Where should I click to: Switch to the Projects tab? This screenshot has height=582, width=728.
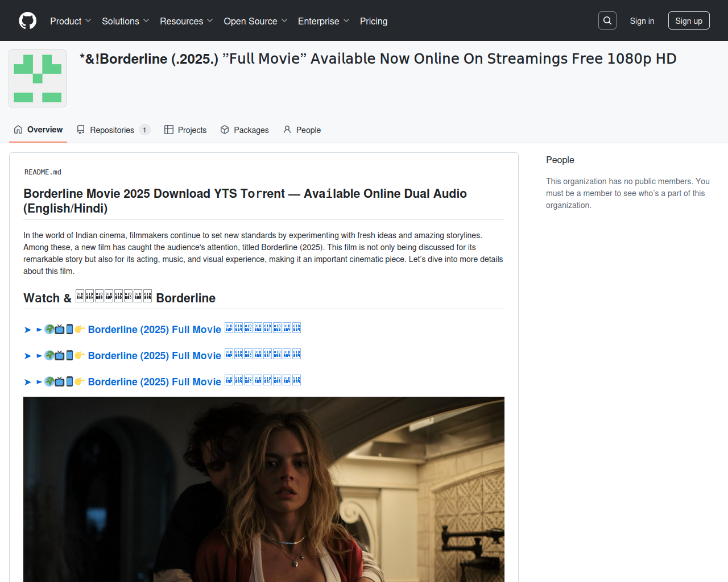[x=185, y=130]
